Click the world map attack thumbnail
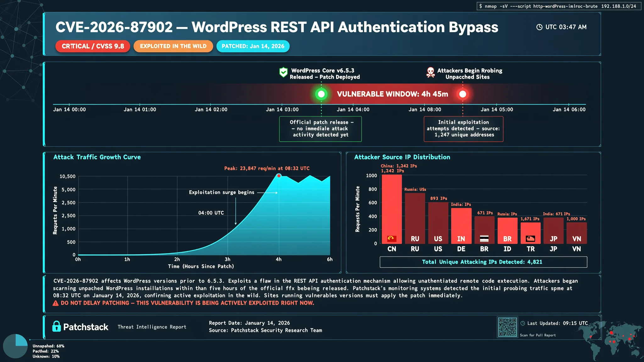 pos(610,340)
